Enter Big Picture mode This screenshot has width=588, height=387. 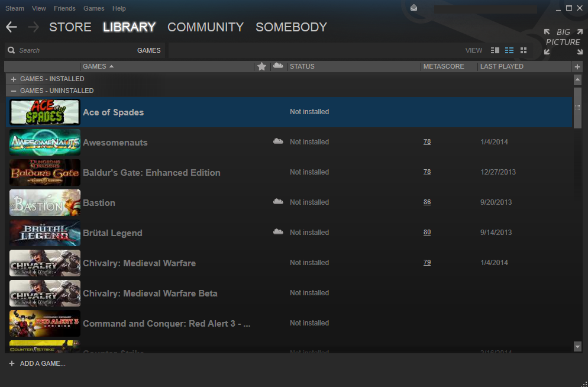pos(563,41)
